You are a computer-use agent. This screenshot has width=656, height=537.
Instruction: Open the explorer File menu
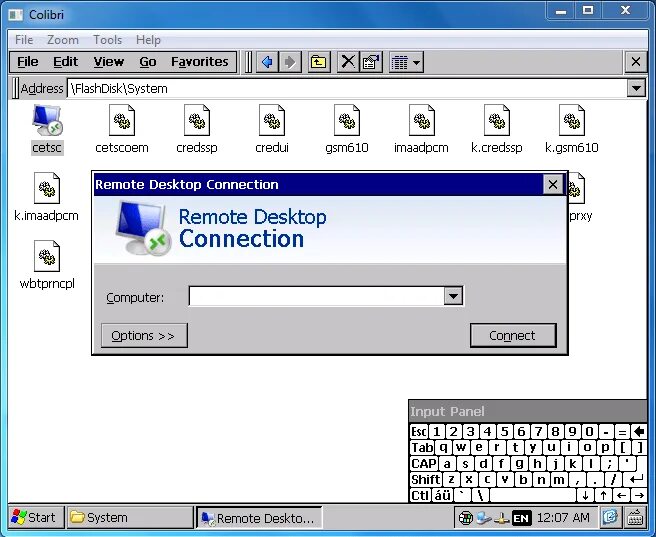pos(28,62)
